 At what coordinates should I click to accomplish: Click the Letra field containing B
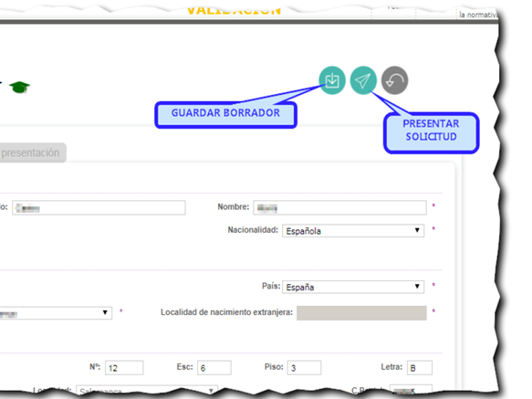pyautogui.click(x=420, y=368)
